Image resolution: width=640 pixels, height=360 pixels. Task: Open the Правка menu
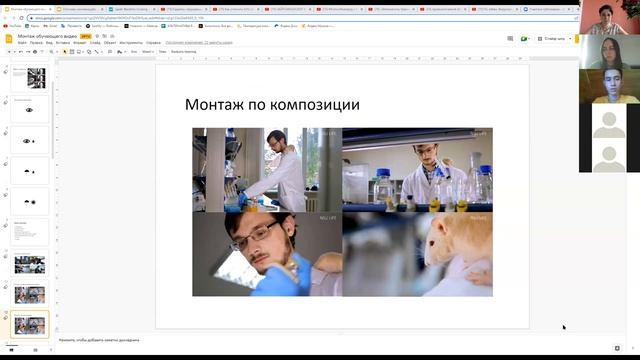click(x=36, y=42)
